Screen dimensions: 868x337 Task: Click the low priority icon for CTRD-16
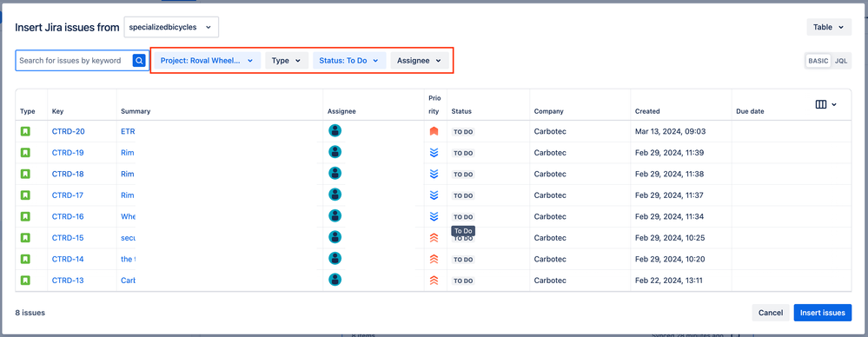(x=434, y=216)
